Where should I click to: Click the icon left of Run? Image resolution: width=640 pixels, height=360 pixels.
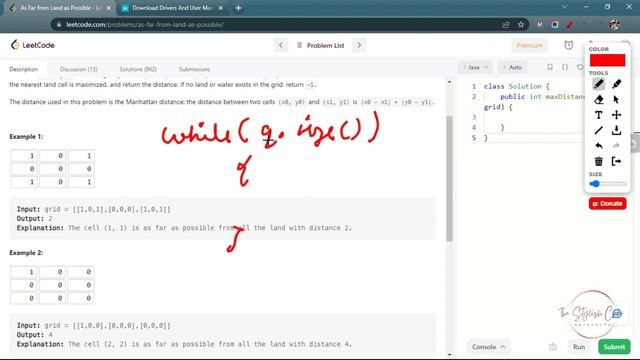point(553,347)
